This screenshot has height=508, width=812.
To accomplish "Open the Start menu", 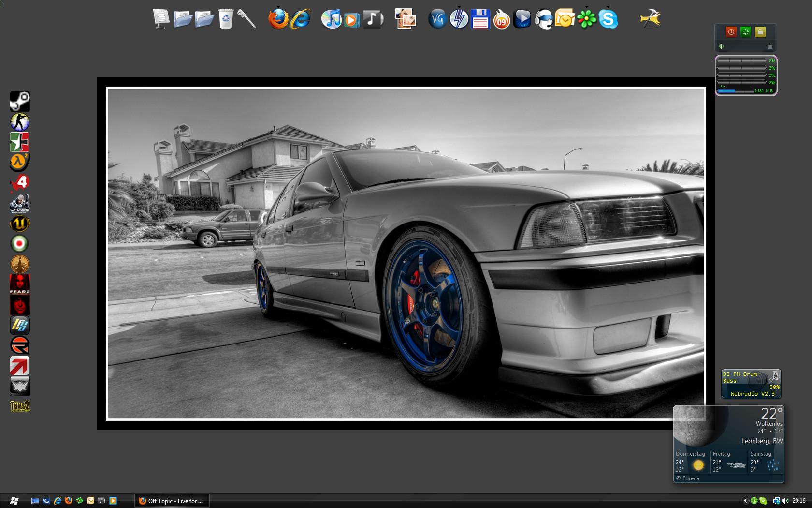I will point(14,501).
